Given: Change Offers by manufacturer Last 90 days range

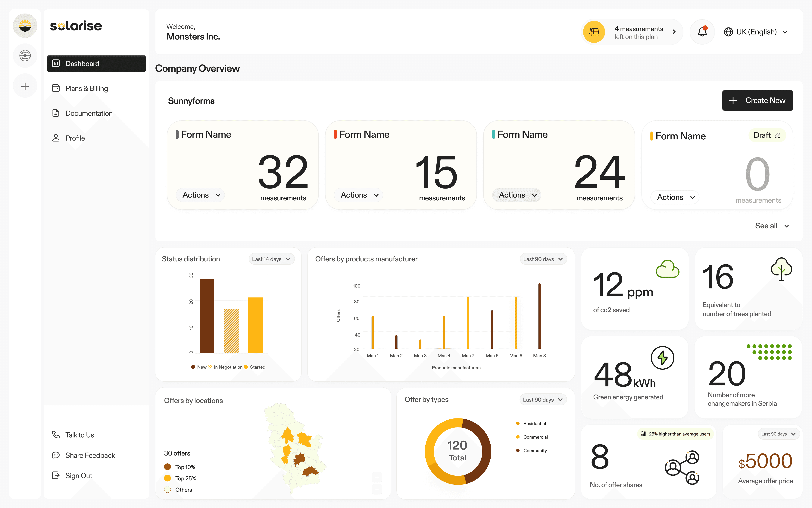Looking at the screenshot, I should click(543, 259).
